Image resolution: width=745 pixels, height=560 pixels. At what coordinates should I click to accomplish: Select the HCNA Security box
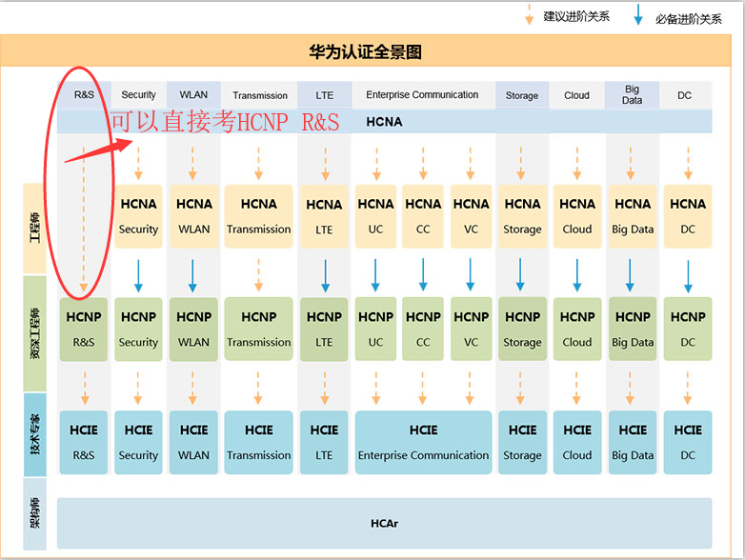[138, 216]
